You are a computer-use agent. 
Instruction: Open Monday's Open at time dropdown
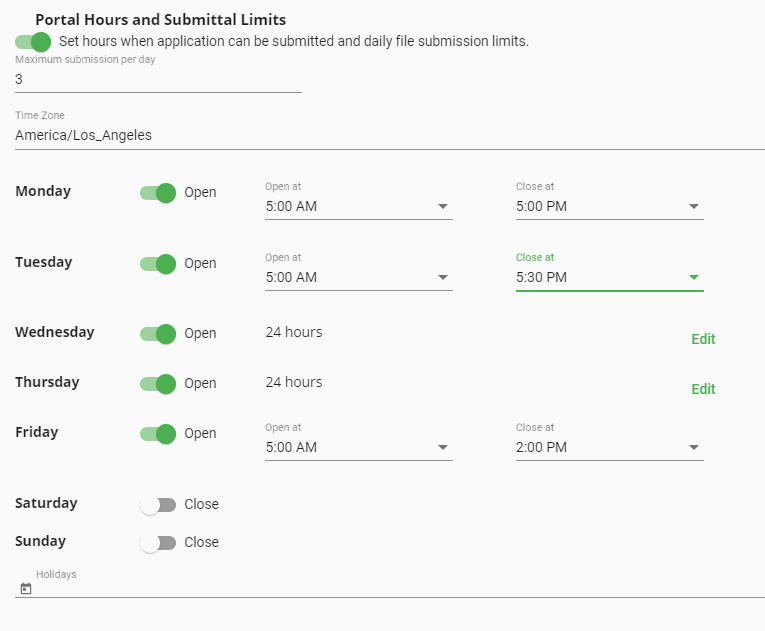[x=358, y=207]
